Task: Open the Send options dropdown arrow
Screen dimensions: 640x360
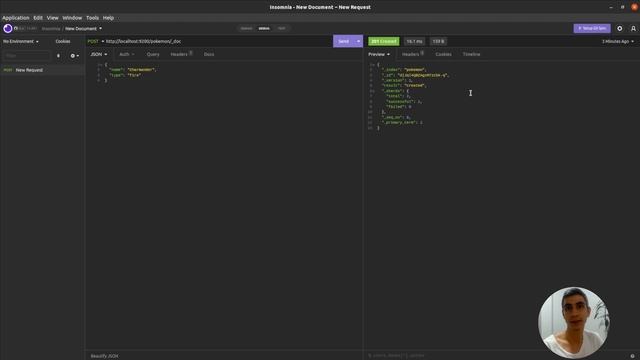Action: click(x=359, y=41)
